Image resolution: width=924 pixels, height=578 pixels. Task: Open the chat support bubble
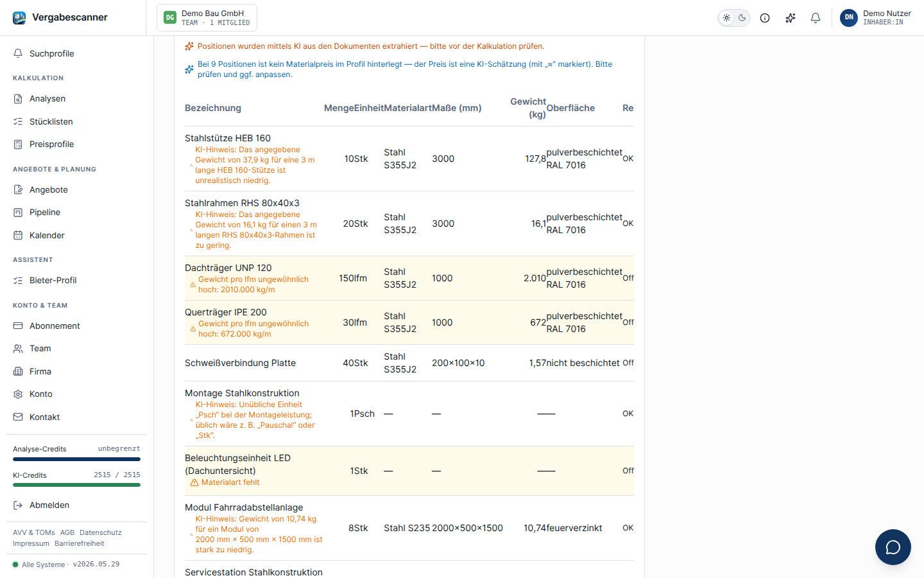893,547
